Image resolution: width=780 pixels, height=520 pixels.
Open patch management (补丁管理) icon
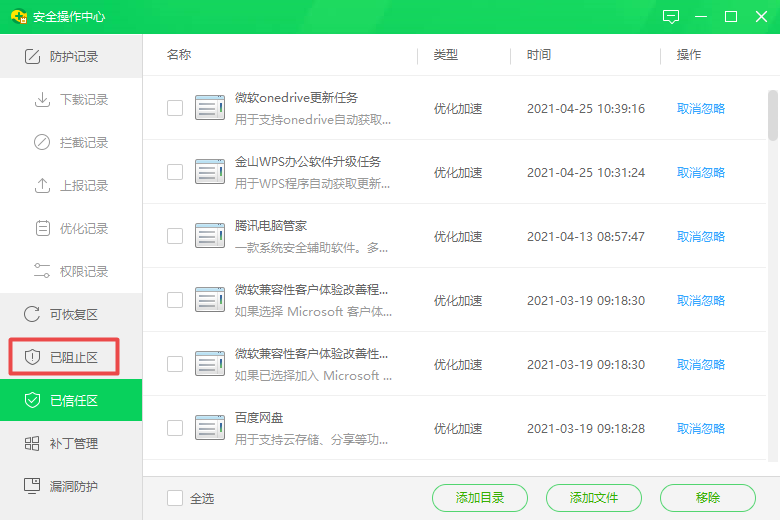click(x=32, y=444)
